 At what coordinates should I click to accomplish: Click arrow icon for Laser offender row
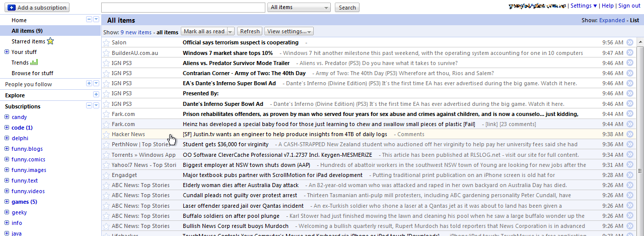[630, 206]
